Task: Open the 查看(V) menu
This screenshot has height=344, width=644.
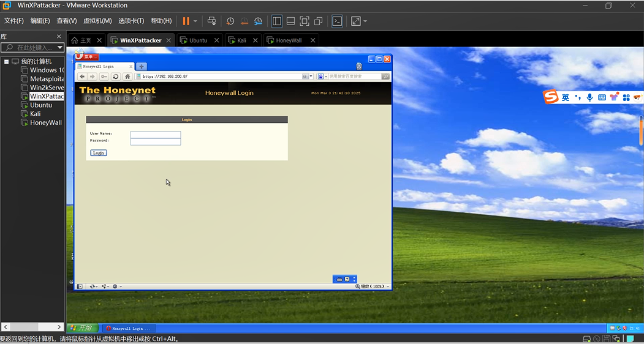Action: (x=67, y=21)
